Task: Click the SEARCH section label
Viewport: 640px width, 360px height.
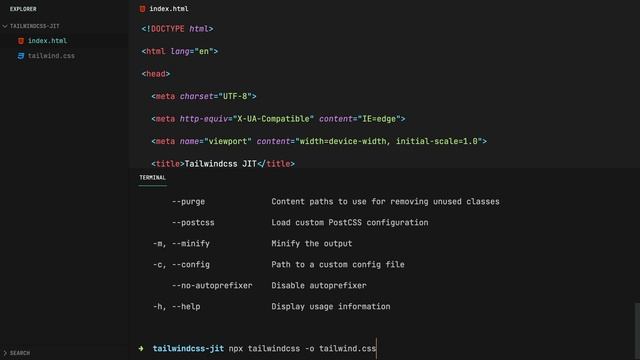Action: 20,353
